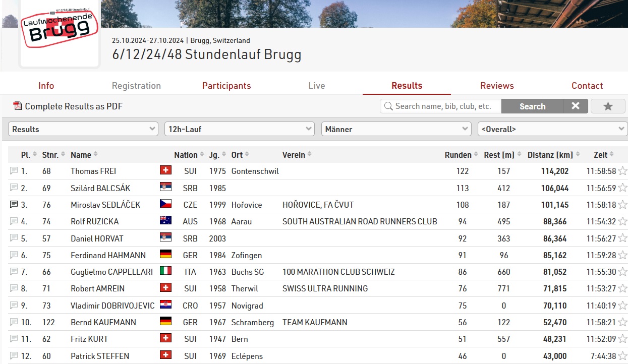This screenshot has width=628, height=364.
Task: Open the Männer gender dropdown
Action: coord(396,129)
